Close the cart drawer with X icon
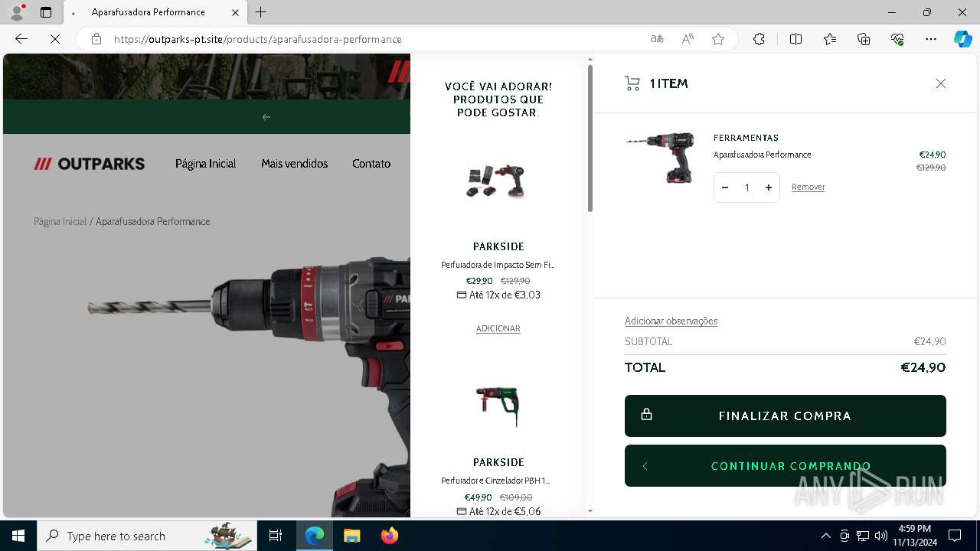Viewport: 980px width, 551px height. tap(941, 83)
